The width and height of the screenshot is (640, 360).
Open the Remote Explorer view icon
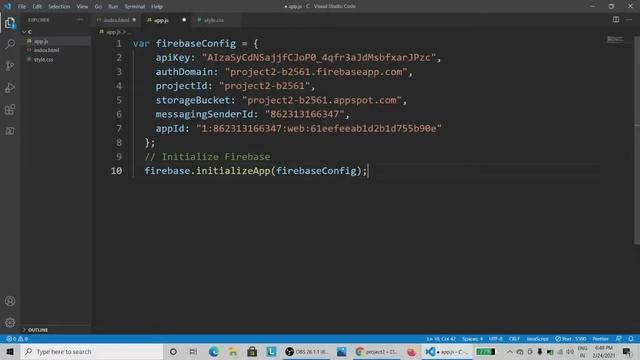(x=10, y=131)
